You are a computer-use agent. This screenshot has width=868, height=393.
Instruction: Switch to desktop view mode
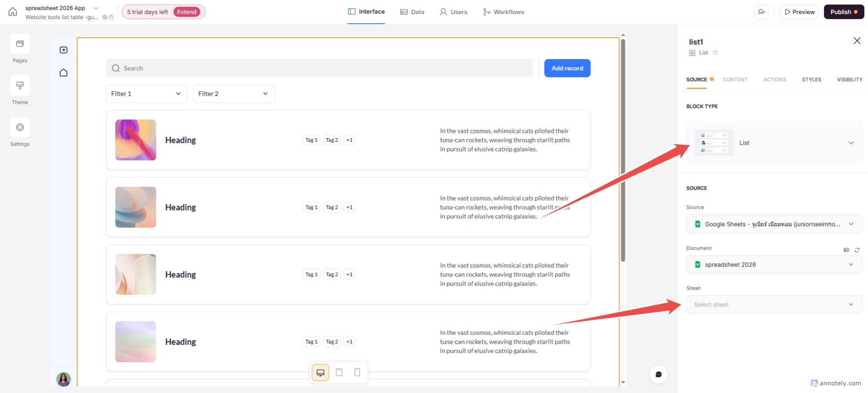(320, 373)
